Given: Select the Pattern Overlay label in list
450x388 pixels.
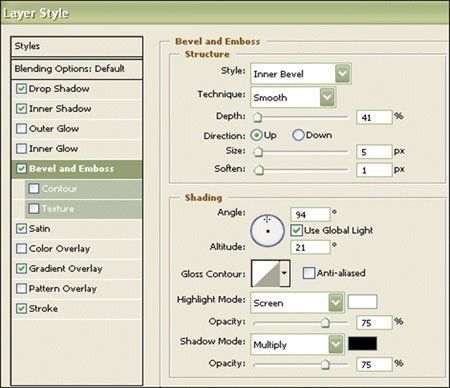Looking at the screenshot, I should [x=63, y=289].
